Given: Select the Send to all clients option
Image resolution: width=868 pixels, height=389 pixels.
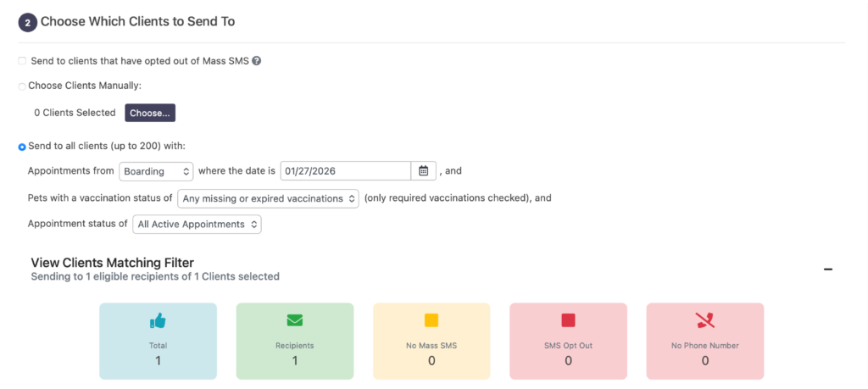Looking at the screenshot, I should 22,147.
